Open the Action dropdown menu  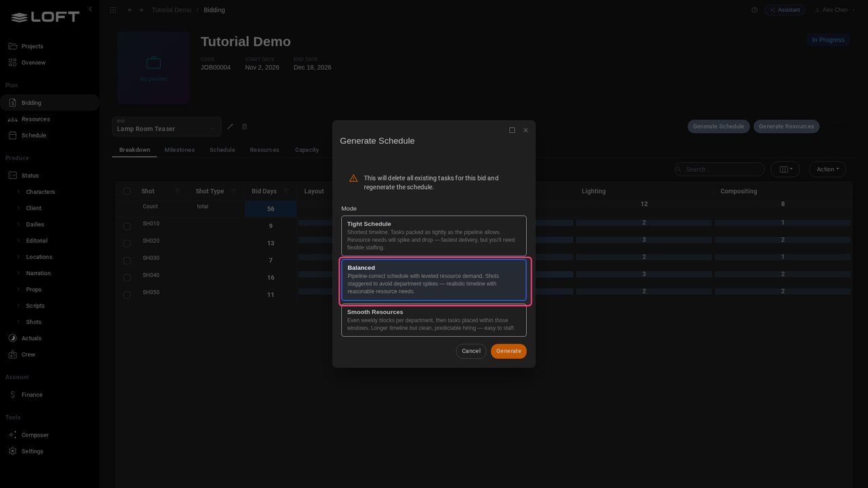click(x=827, y=169)
